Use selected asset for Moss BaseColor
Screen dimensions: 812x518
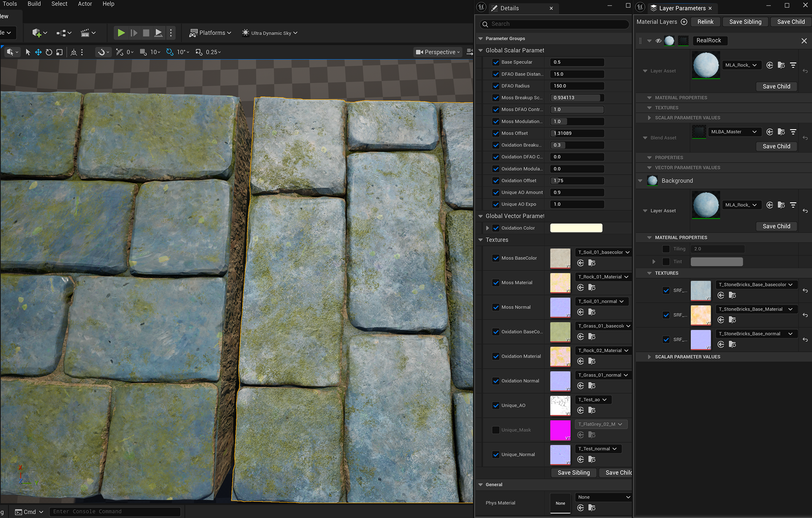(x=581, y=263)
